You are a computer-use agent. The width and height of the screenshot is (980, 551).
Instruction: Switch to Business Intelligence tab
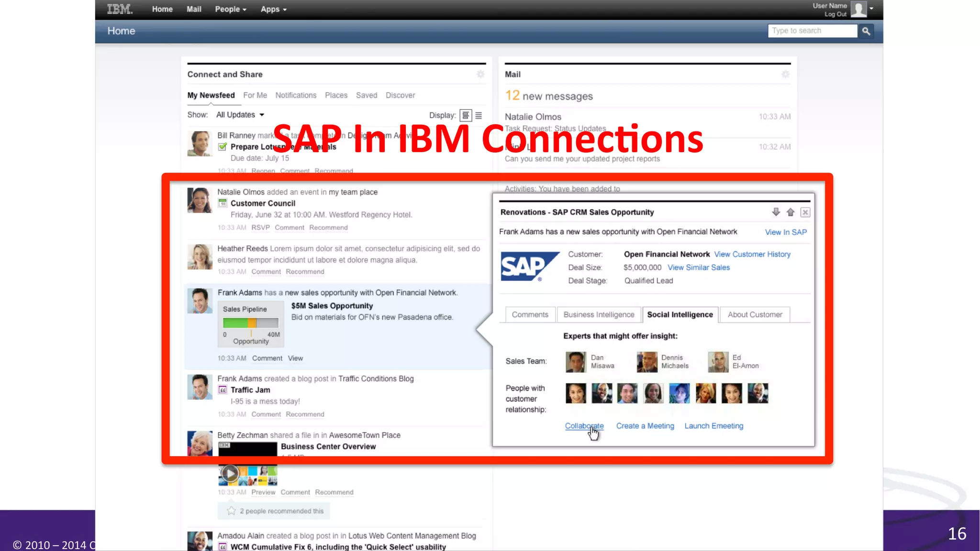[x=599, y=315]
